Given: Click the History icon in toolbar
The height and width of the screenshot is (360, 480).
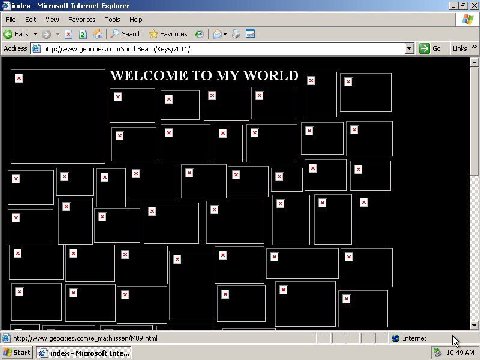Looking at the screenshot, I should coord(199,34).
